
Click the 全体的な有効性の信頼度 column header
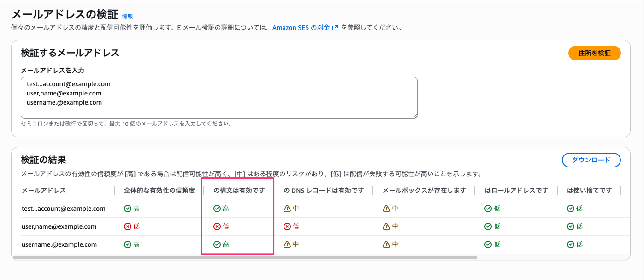(x=159, y=191)
